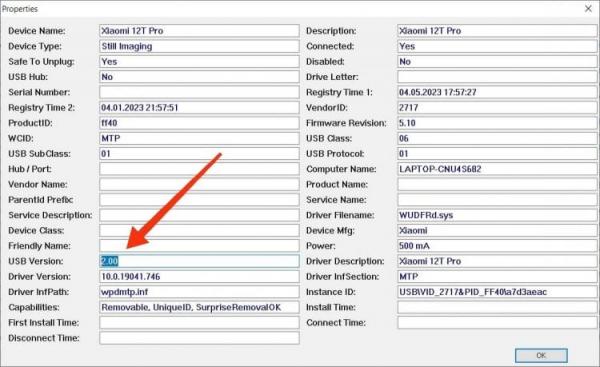Select the empty Vendor Name field

pyautogui.click(x=199, y=184)
